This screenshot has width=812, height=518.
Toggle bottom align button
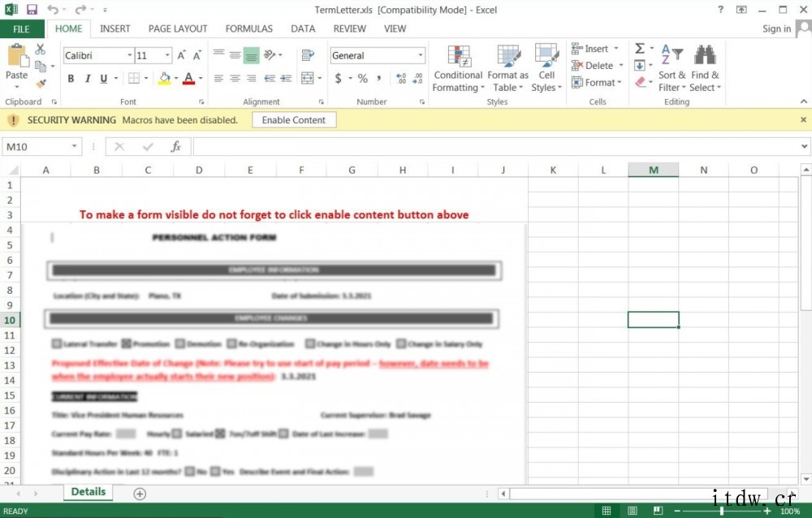click(251, 55)
